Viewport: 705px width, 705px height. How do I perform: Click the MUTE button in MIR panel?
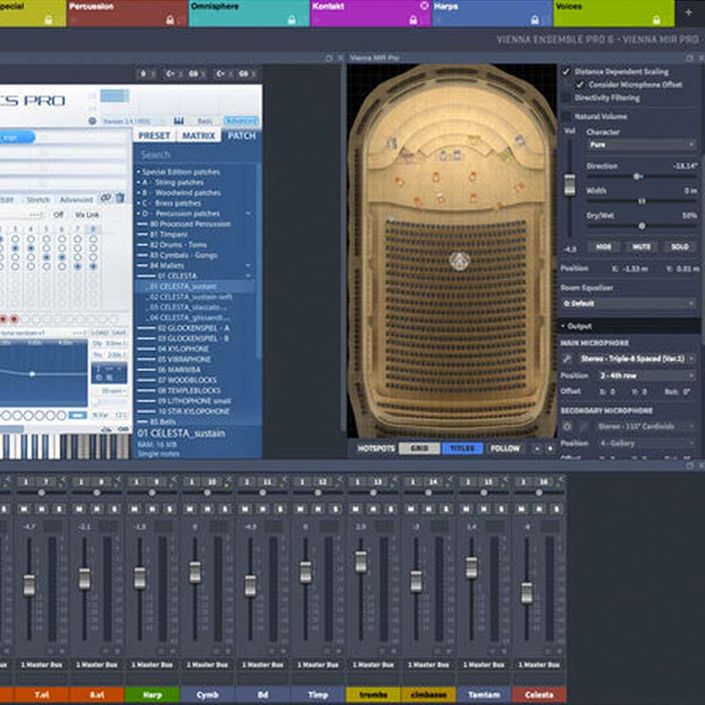coord(641,247)
